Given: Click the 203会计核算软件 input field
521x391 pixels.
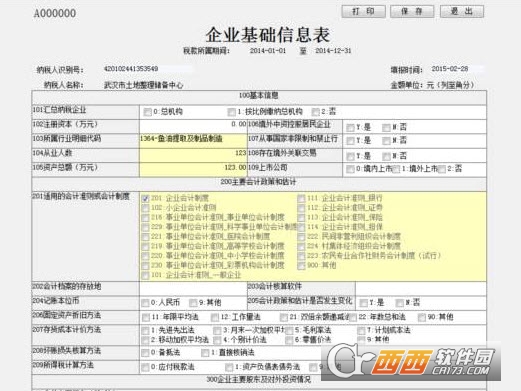Looking at the screenshot, I should [421, 288].
